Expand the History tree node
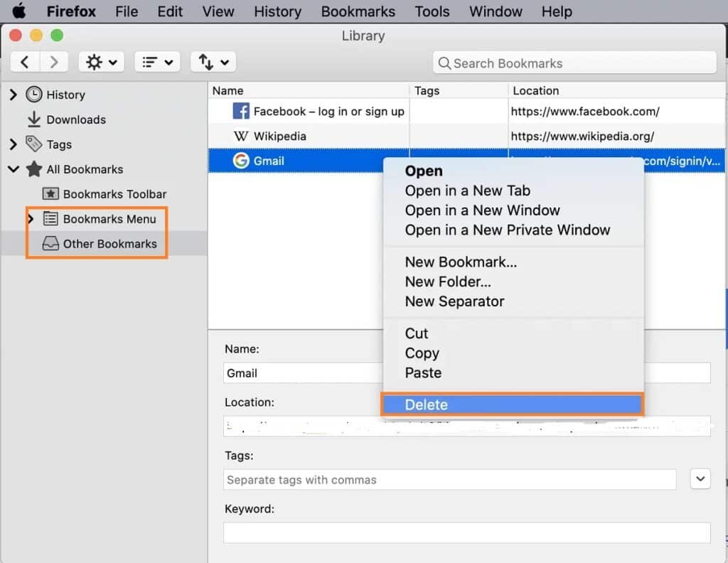The height and width of the screenshot is (563, 728). click(14, 95)
